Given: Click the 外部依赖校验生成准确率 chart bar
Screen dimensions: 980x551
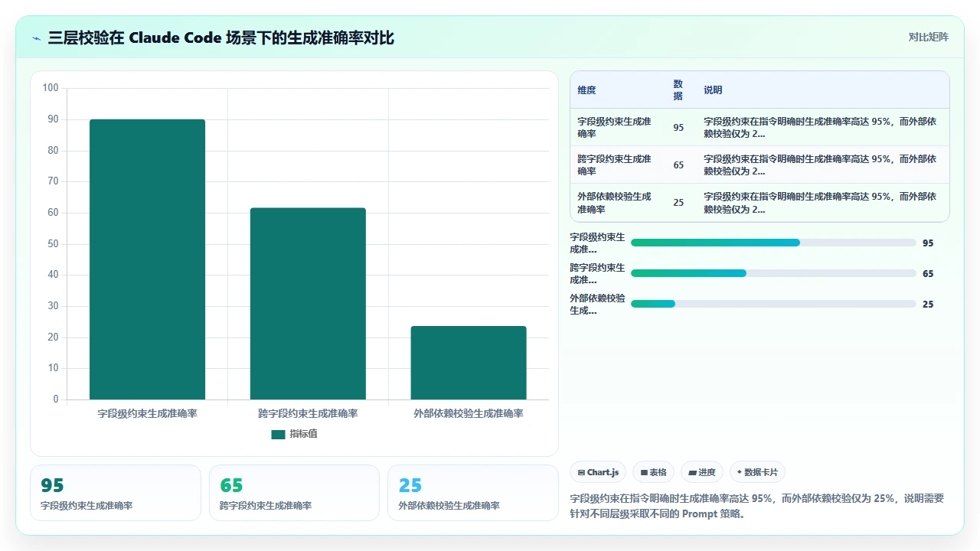Looking at the screenshot, I should 469,363.
